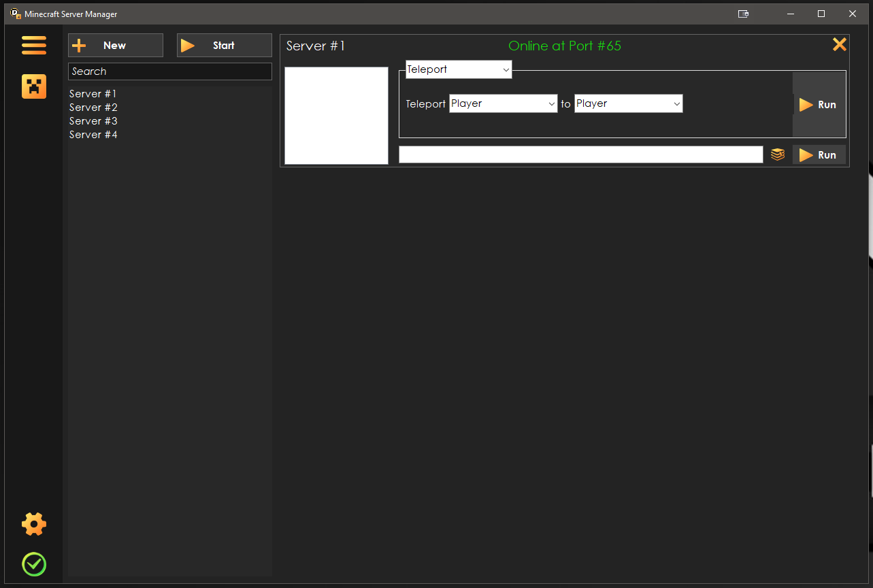Open the settings gear in the sidebar

coord(33,524)
